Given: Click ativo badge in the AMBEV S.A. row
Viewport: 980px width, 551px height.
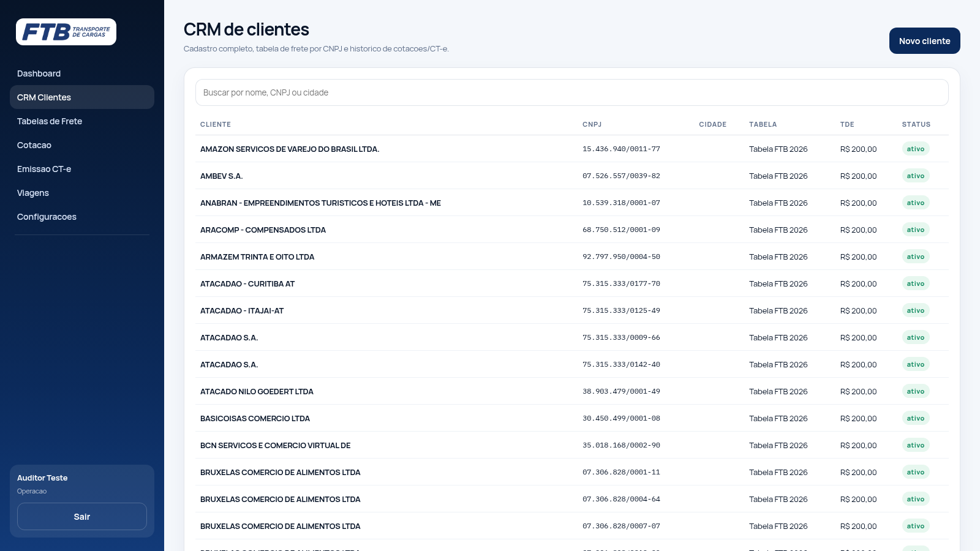Looking at the screenshot, I should pyautogui.click(x=916, y=176).
